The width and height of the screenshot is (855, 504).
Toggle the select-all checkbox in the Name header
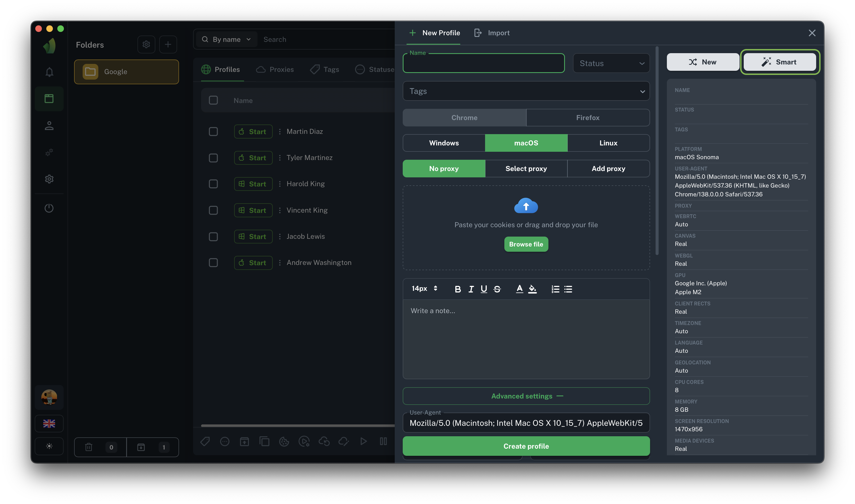coord(213,100)
